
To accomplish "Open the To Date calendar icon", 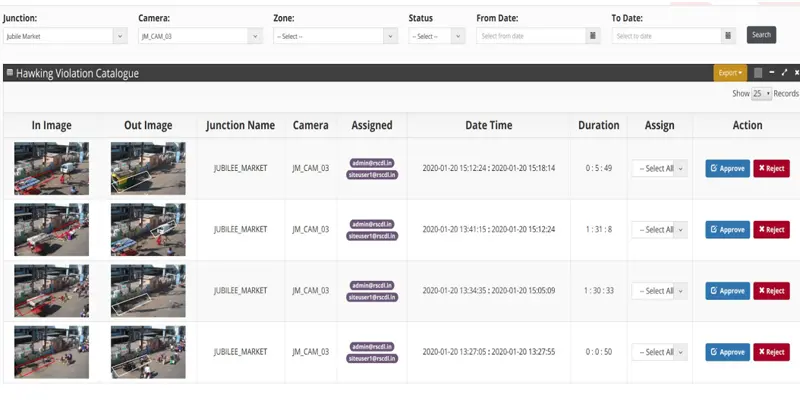I will pos(729,36).
